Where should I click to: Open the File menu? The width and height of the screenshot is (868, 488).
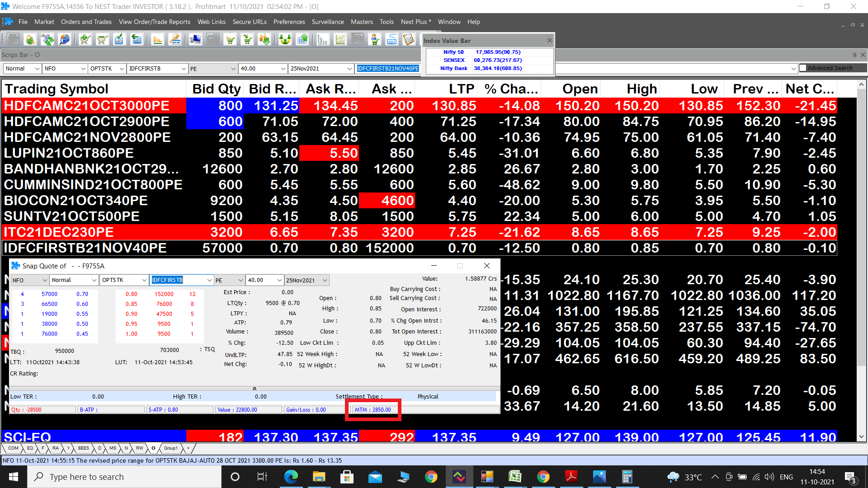(23, 22)
